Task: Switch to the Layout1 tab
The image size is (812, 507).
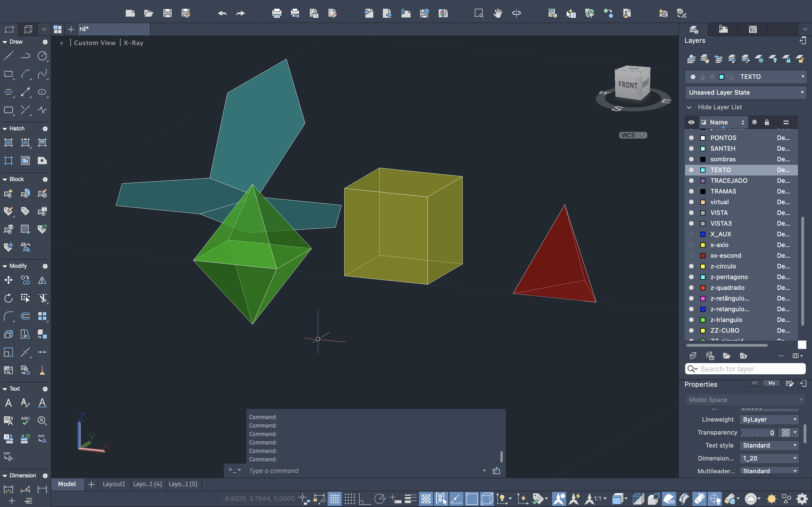Action: pyautogui.click(x=114, y=484)
